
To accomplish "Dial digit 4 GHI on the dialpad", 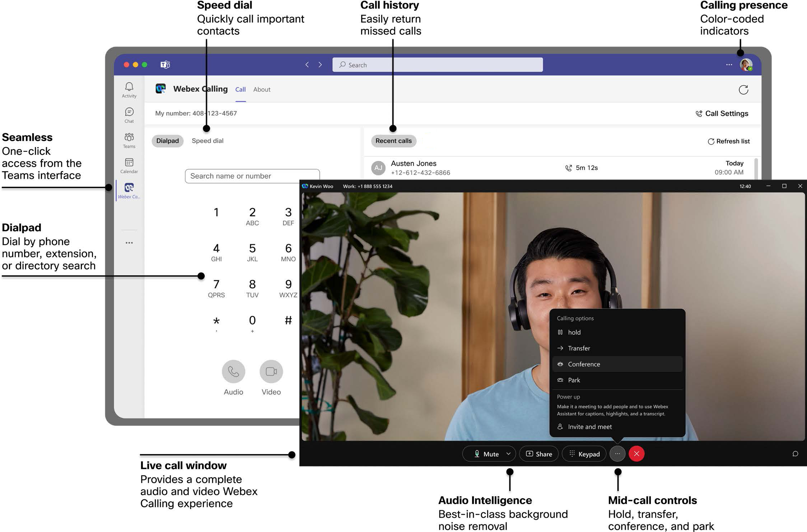I will click(x=216, y=252).
